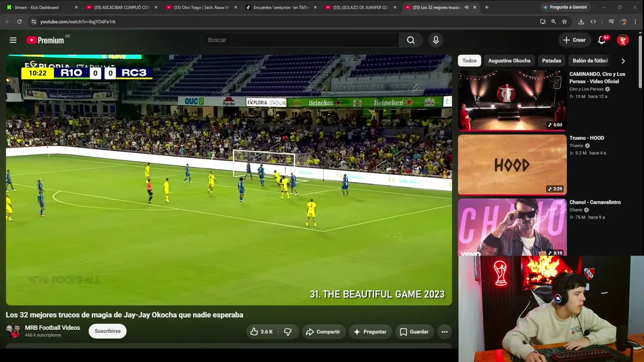Show more filter chips with the arrow
Screen dimensions: 644x362
[623, 61]
